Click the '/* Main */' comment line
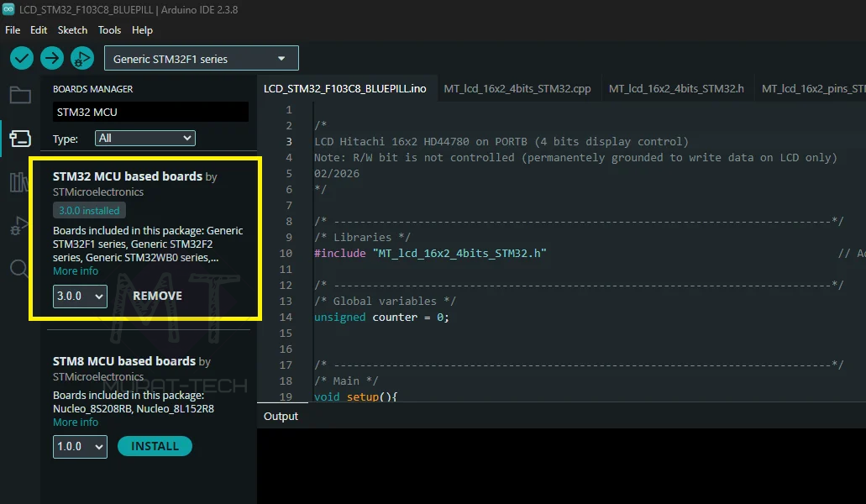The height and width of the screenshot is (504, 866). [x=346, y=381]
